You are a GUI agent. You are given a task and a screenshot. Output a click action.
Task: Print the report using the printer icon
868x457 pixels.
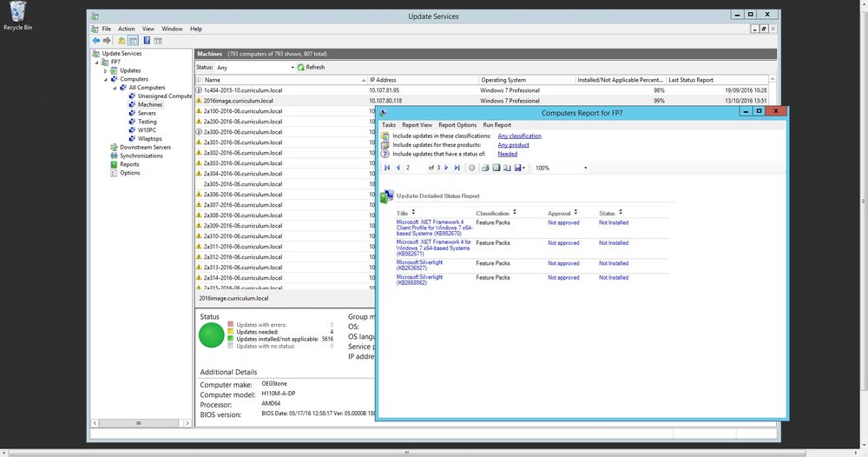click(485, 168)
